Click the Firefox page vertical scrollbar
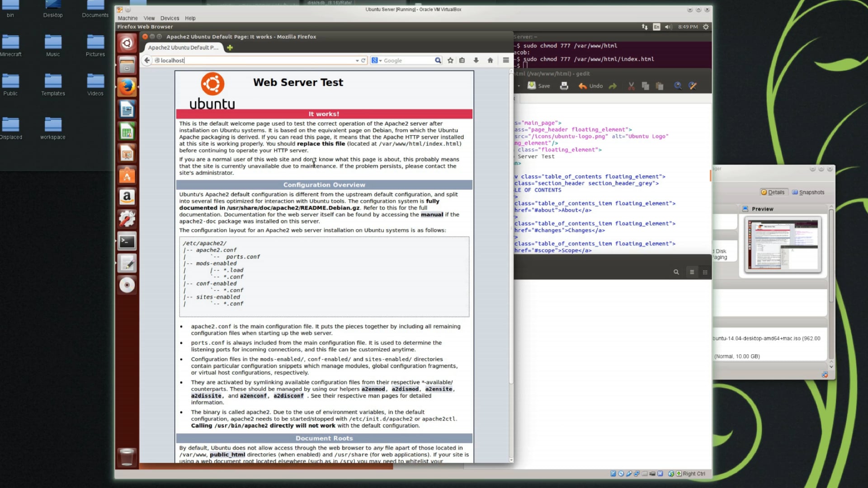Screen dimensions: 868x488 pyautogui.click(x=511, y=267)
